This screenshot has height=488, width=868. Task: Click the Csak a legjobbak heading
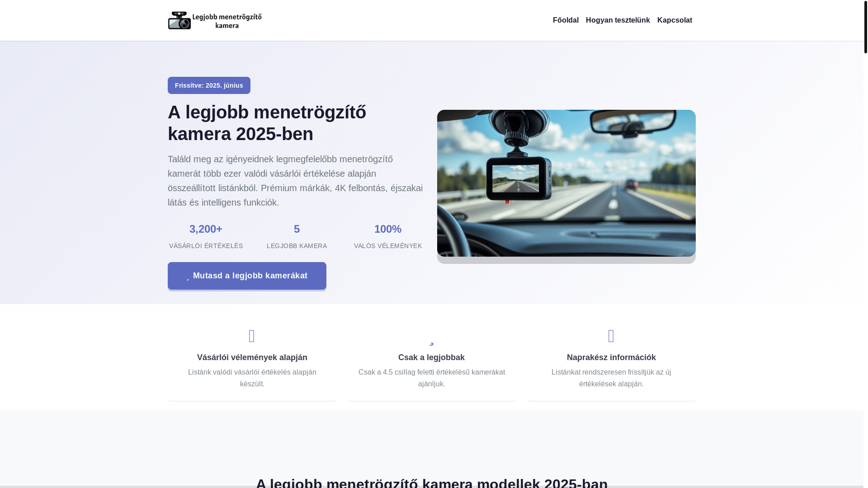click(431, 357)
